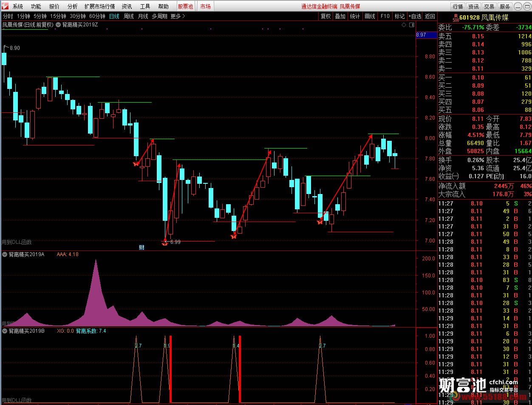Click the 买五 8.06 order book row

[485, 110]
